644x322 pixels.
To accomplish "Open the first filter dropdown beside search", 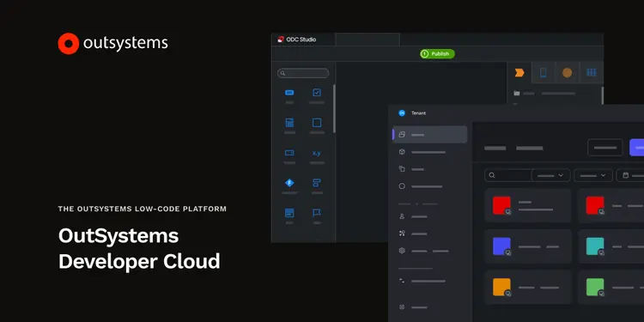I will pos(550,175).
